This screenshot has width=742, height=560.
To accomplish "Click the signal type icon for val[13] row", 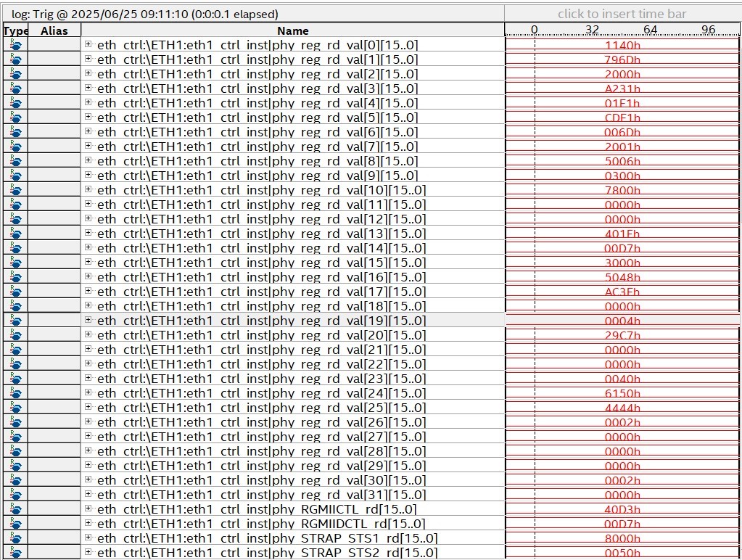I will 15,234.
